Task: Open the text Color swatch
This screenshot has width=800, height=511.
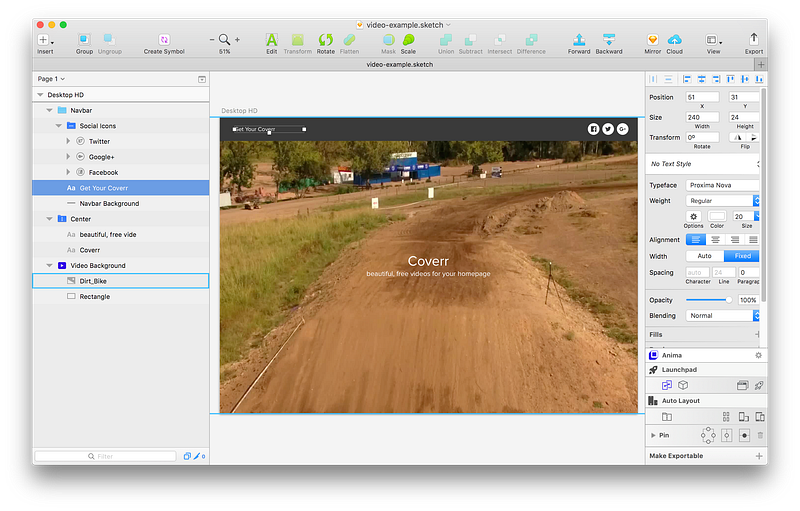Action: [717, 216]
